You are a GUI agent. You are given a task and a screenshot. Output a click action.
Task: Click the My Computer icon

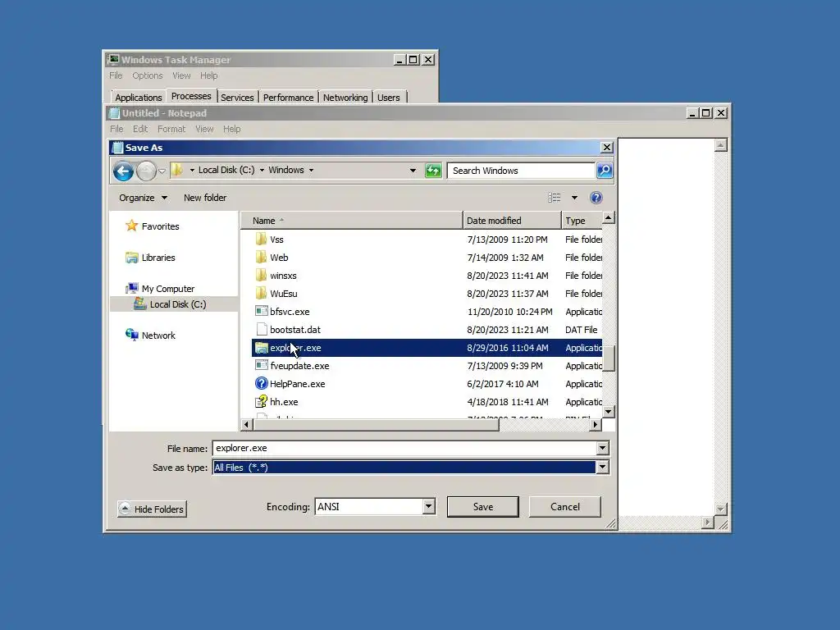click(x=131, y=288)
